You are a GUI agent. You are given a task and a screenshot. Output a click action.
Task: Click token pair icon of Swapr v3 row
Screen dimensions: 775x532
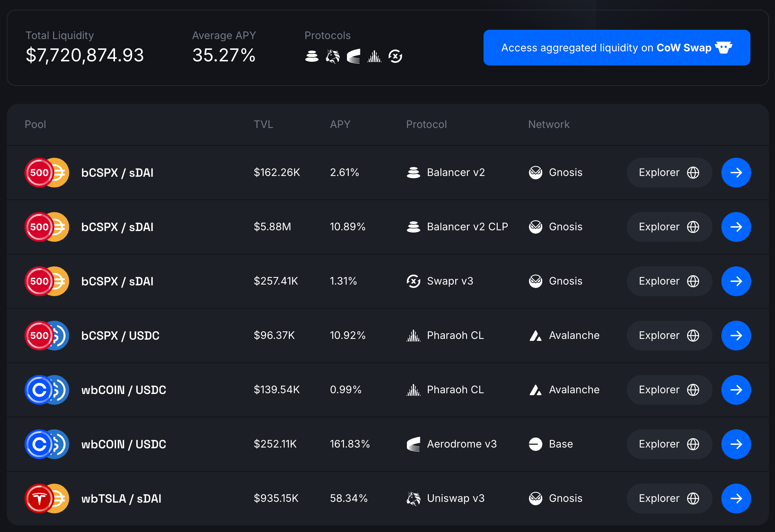47,281
